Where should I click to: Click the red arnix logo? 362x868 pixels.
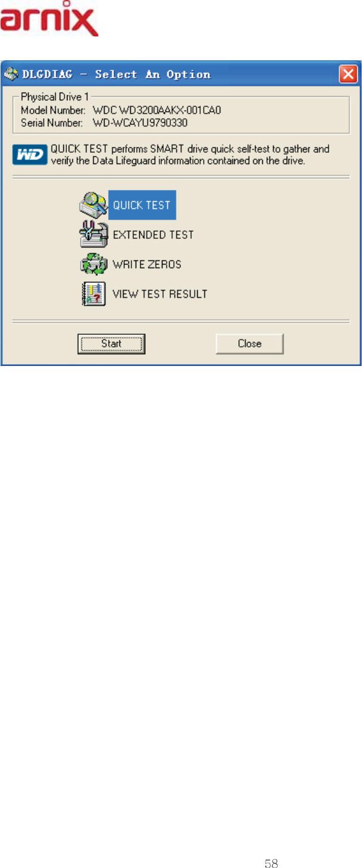point(49,21)
